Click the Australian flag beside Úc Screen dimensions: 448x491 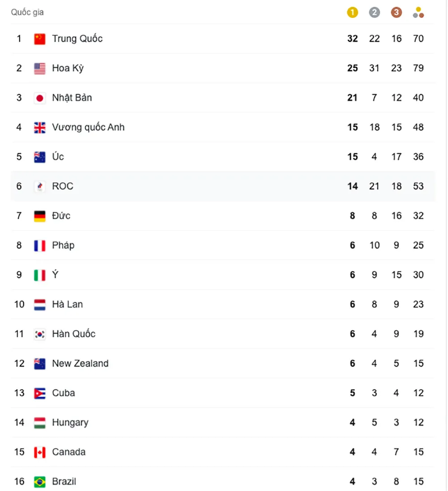pyautogui.click(x=39, y=156)
